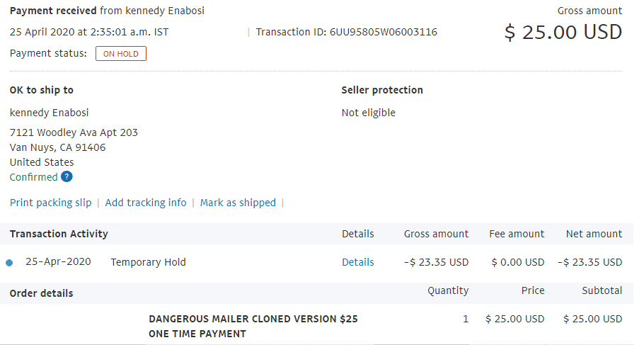
Task: Click the Transaction Activity section header
Action: coord(59,234)
